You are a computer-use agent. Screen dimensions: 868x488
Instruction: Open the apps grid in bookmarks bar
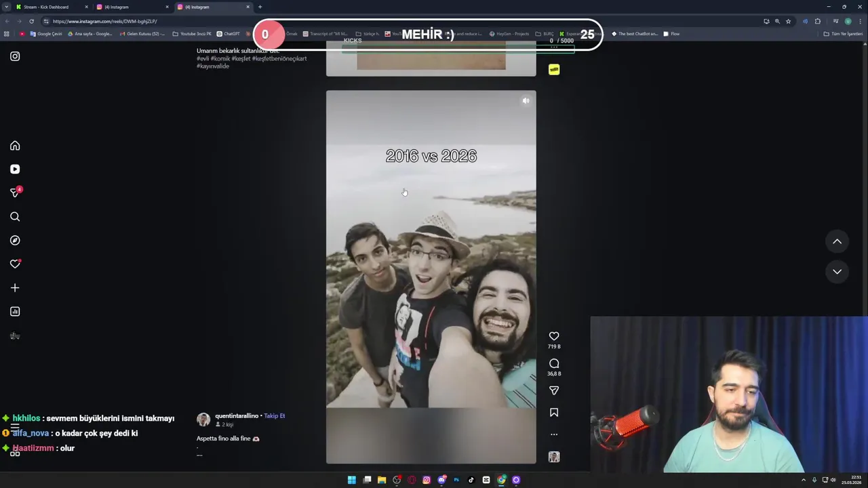[x=7, y=34]
